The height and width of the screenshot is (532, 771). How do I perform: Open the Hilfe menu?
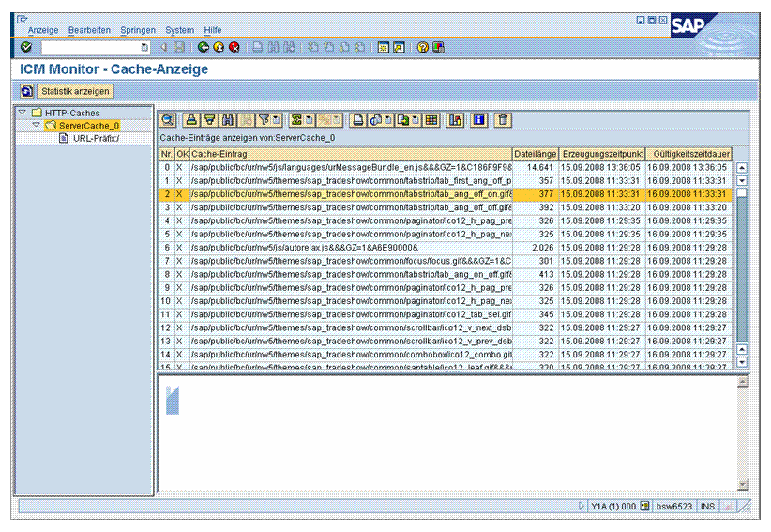click(212, 30)
